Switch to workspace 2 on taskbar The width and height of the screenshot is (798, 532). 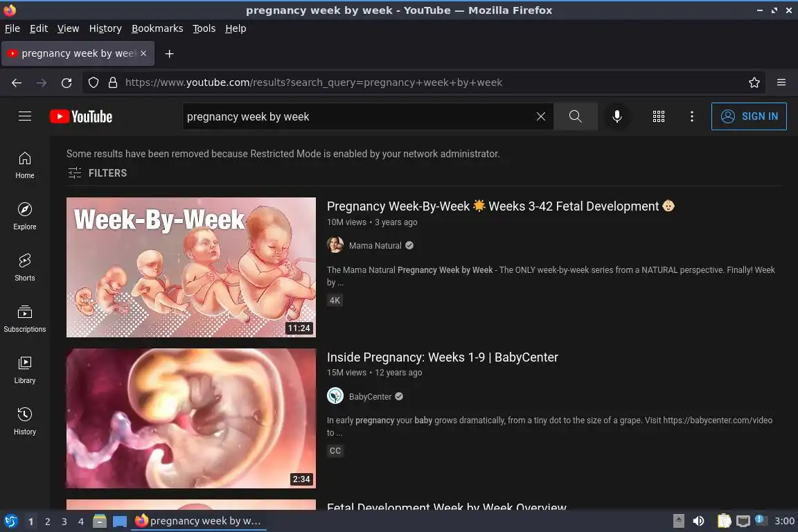click(47, 522)
